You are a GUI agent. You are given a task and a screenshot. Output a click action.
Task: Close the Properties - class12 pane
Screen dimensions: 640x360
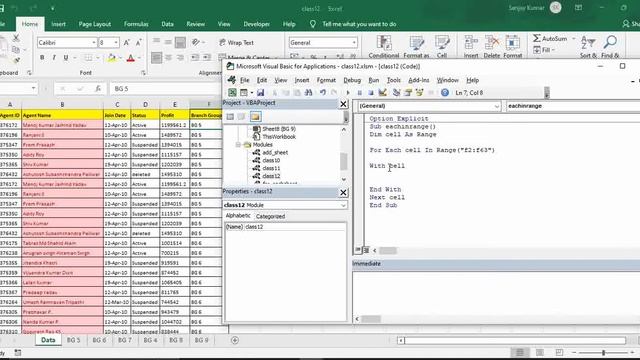[x=343, y=192]
